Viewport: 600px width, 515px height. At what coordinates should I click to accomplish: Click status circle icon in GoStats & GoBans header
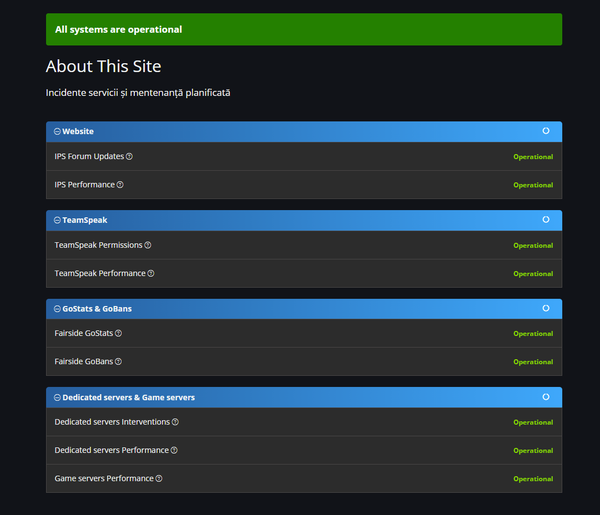coord(546,308)
